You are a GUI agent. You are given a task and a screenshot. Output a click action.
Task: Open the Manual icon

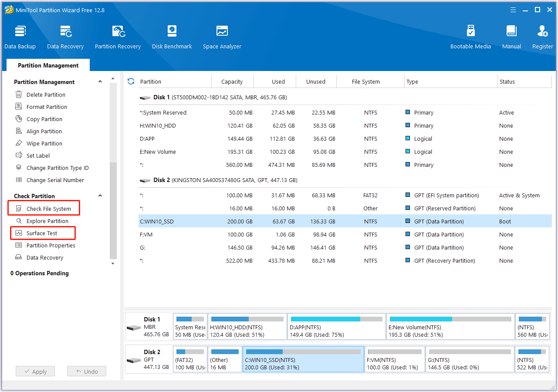[512, 32]
